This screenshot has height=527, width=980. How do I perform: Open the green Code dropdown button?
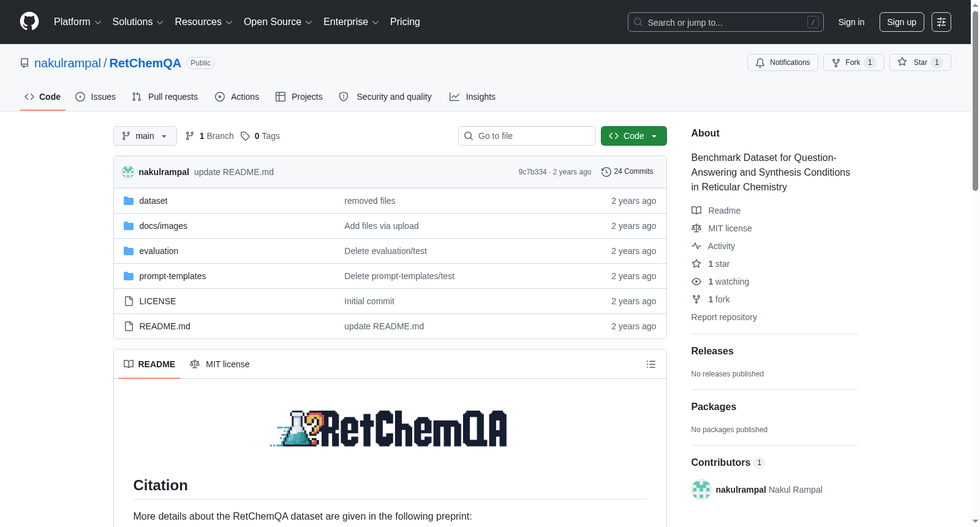click(633, 136)
